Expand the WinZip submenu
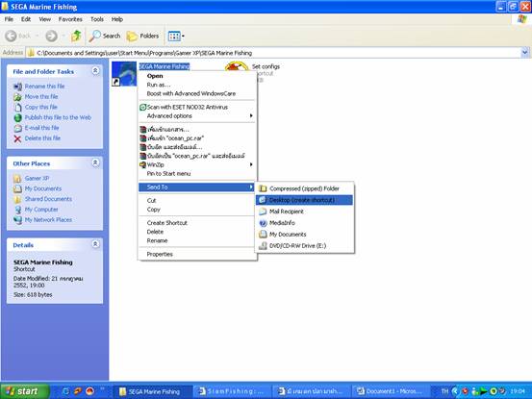This screenshot has width=532, height=399. coord(197,164)
